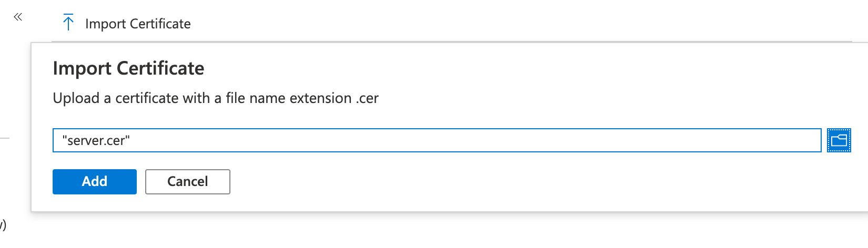This screenshot has width=868, height=248.
Task: Browse for a .cer file
Action: click(x=839, y=140)
